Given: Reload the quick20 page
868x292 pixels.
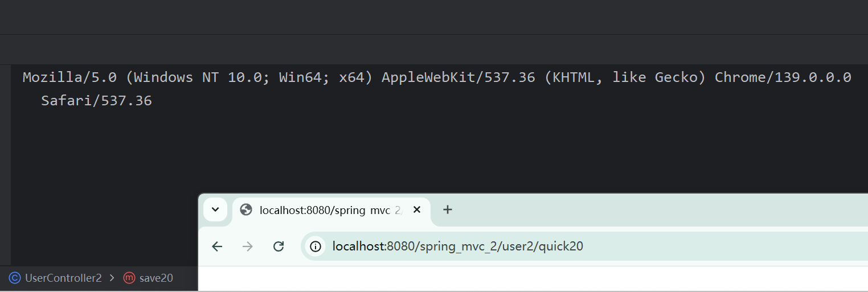Looking at the screenshot, I should coord(279,246).
